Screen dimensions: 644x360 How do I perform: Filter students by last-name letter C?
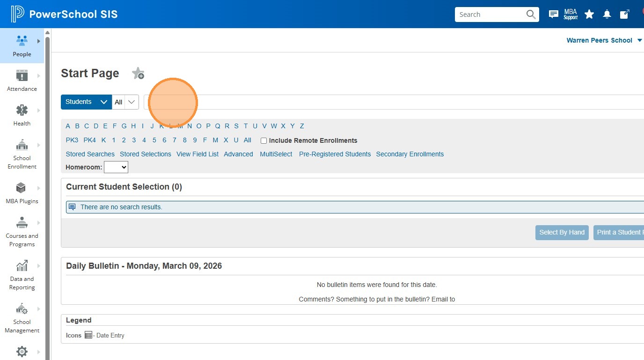(x=87, y=126)
